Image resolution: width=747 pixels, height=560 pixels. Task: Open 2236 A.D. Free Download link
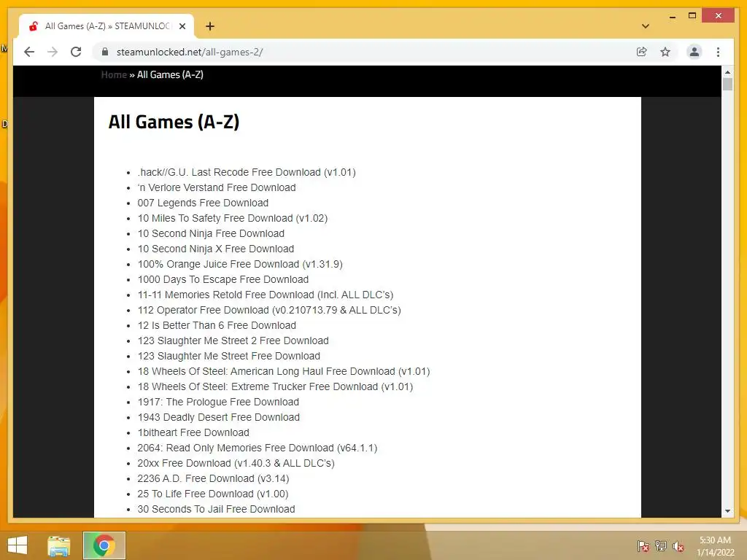pos(213,478)
